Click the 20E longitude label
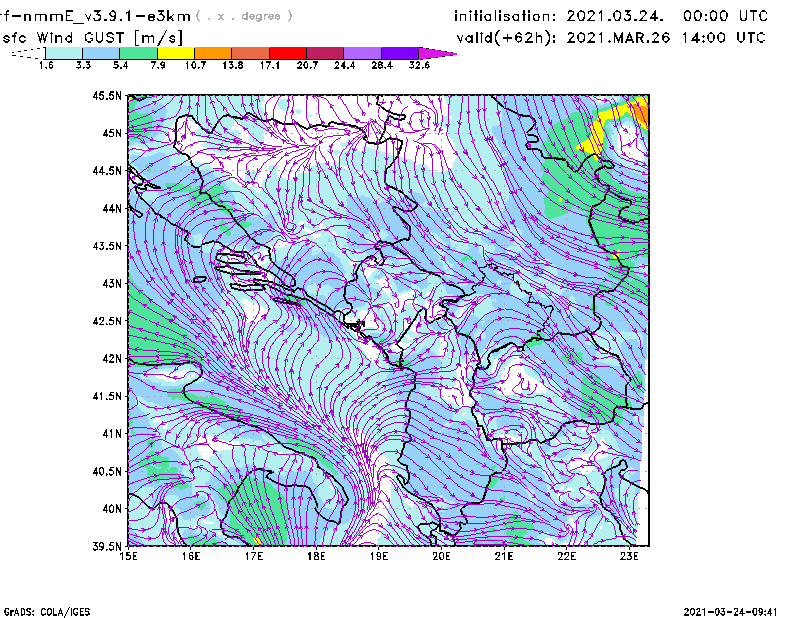 [441, 556]
